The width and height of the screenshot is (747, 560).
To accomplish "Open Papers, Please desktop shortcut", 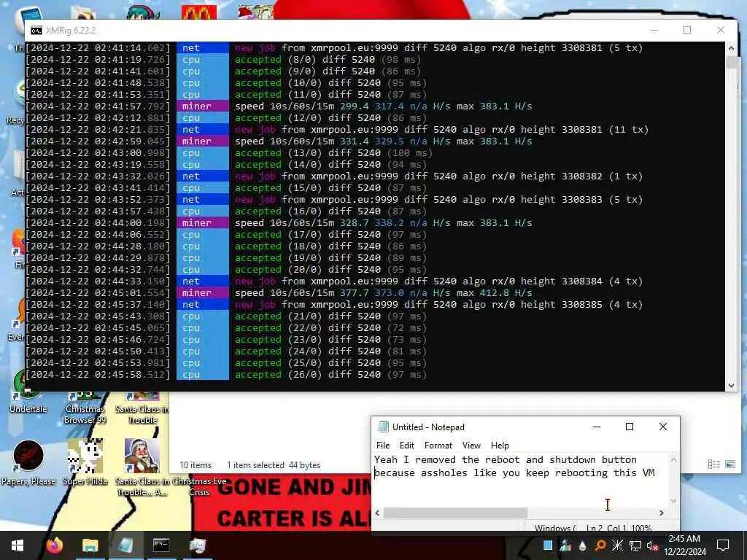I will coord(28,462).
